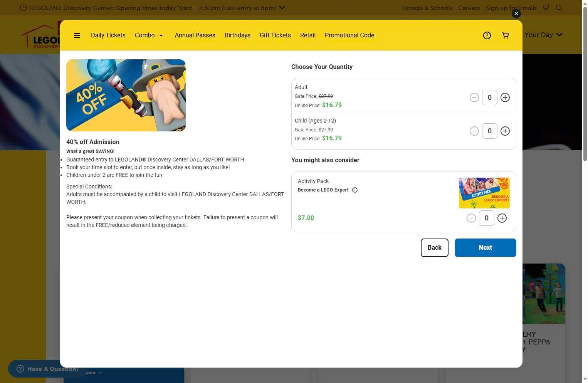This screenshot has height=383, width=588.
Task: Click the 'Choose Your Quantity' heading
Action: tap(322, 67)
